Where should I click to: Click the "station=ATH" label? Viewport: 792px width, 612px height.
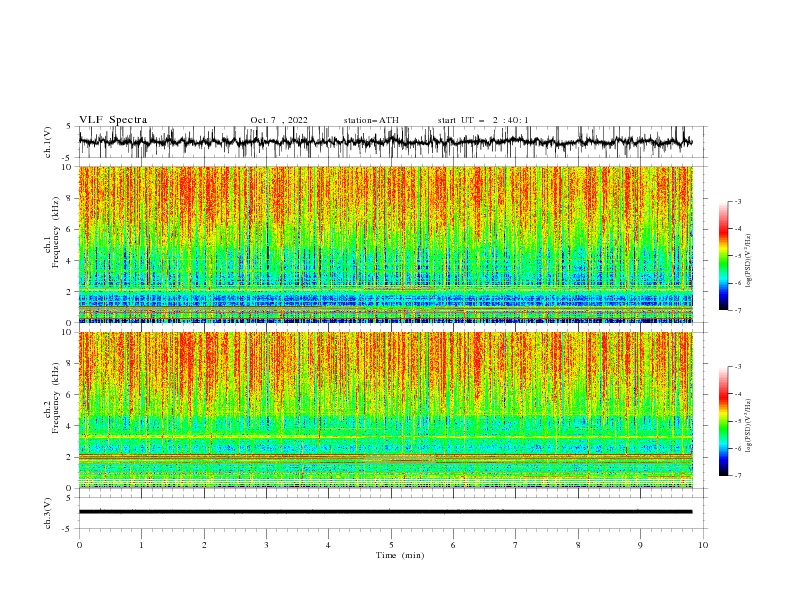click(371, 120)
